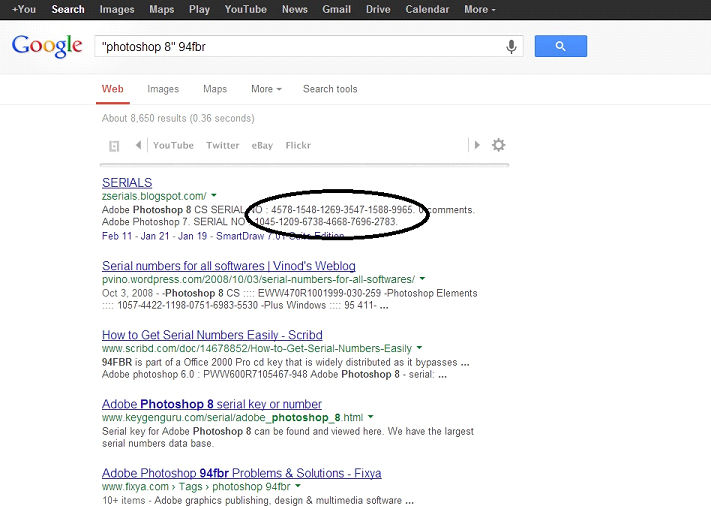The image size is (711, 506).
Task: Click the Google logo
Action: point(47,46)
